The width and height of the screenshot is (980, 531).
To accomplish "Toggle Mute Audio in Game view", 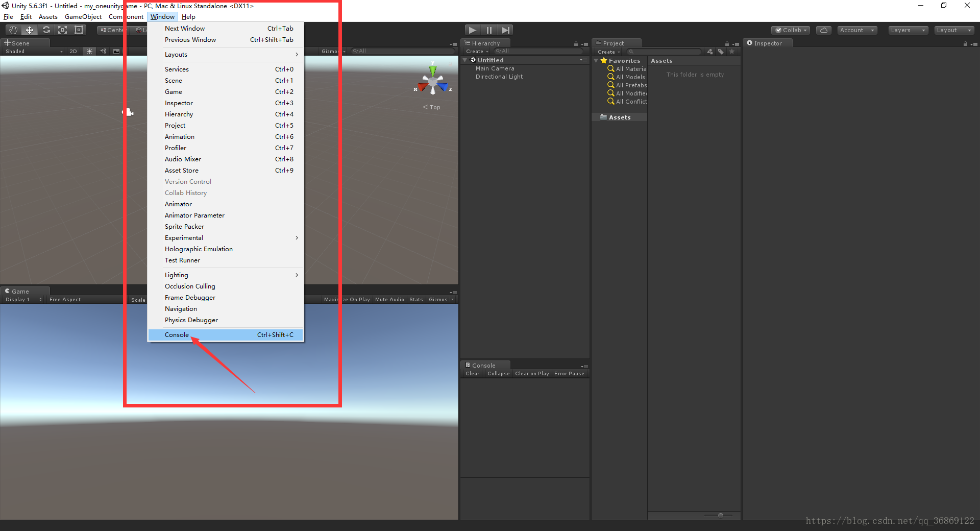I will 389,300.
